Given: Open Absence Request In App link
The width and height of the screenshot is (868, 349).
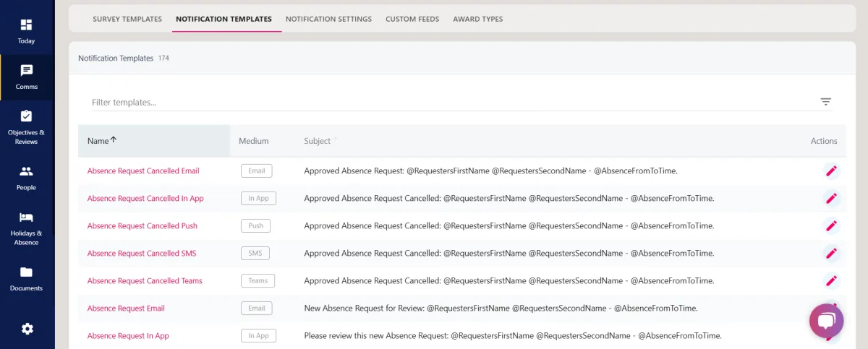Looking at the screenshot, I should [x=128, y=336].
